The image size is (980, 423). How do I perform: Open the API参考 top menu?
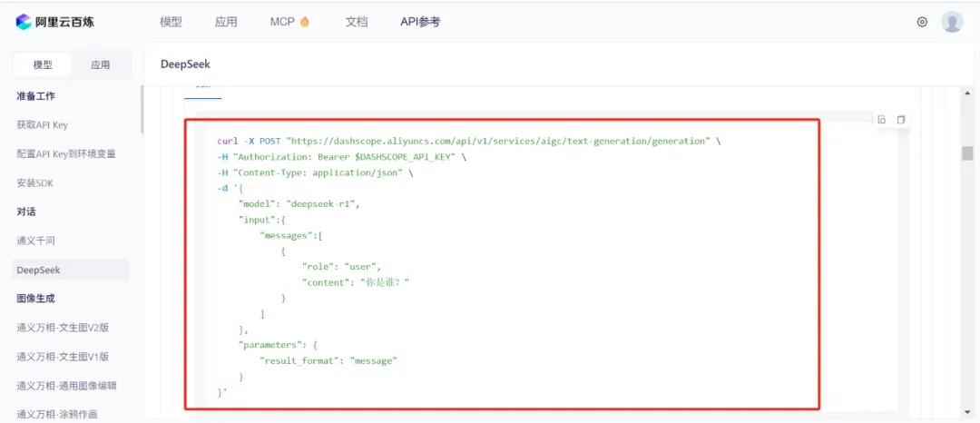[x=420, y=22]
